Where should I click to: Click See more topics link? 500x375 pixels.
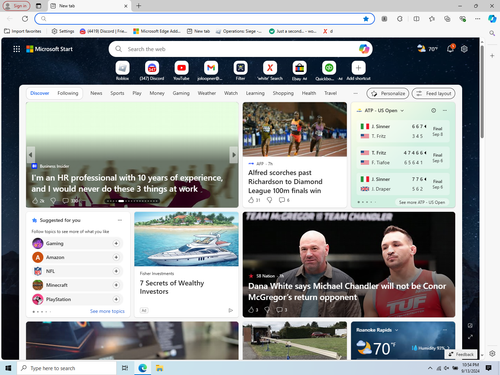(107, 311)
